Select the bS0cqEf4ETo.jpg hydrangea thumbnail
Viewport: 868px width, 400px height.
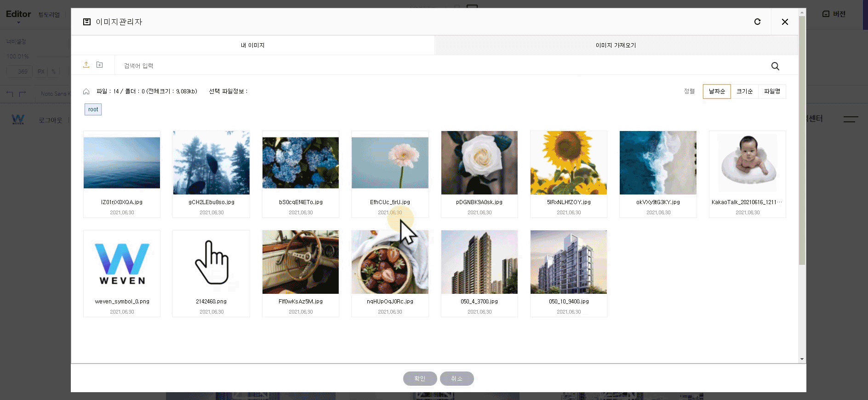coord(301,163)
